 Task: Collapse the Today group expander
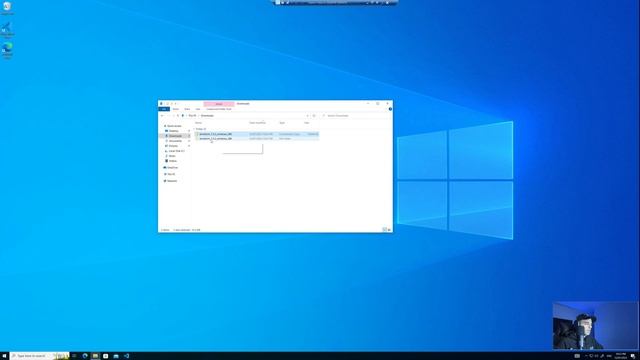[x=194, y=129]
